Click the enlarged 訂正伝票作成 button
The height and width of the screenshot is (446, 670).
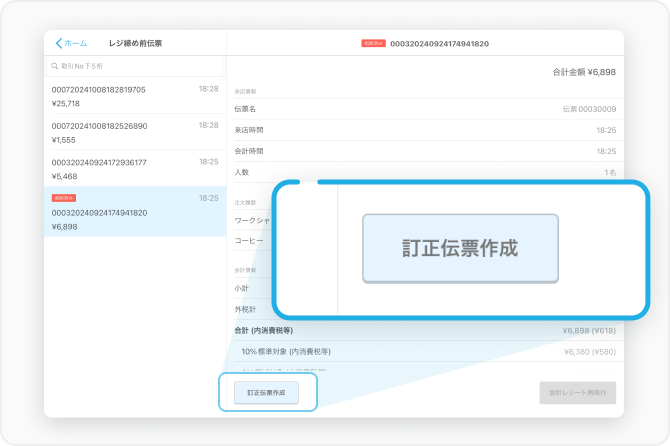click(x=460, y=249)
